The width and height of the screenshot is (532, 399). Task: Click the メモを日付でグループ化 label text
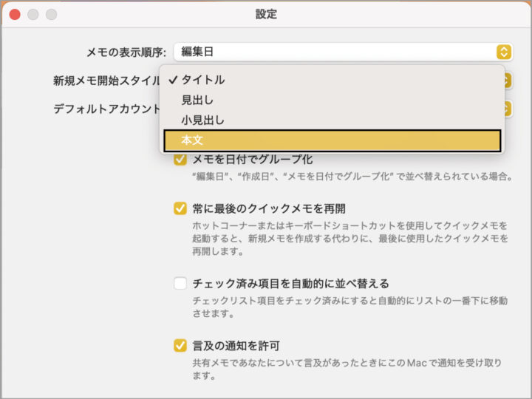click(253, 159)
